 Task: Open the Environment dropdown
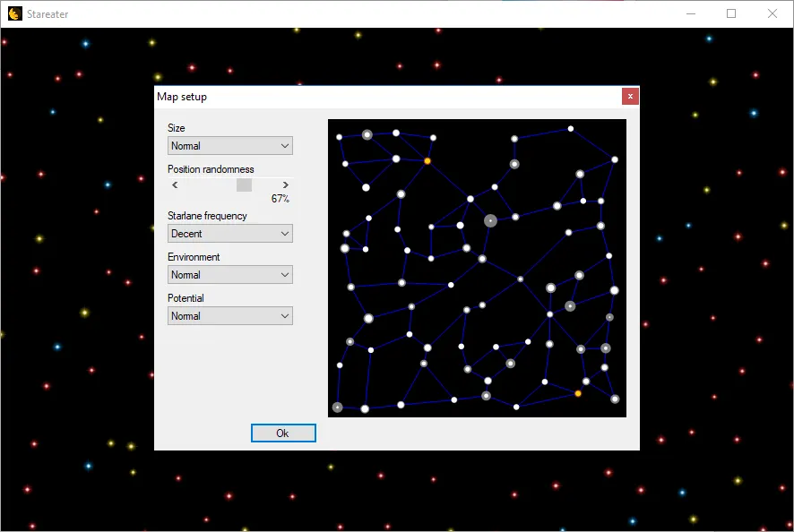[x=230, y=275]
